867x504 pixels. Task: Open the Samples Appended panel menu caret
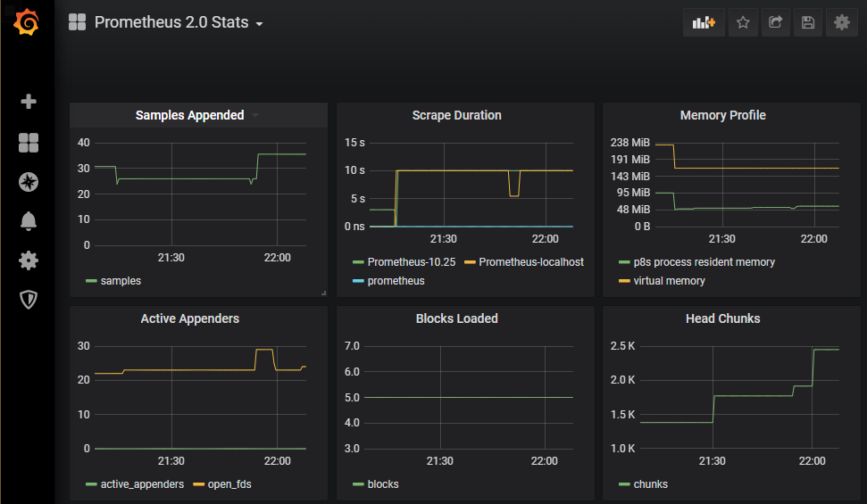(254, 115)
